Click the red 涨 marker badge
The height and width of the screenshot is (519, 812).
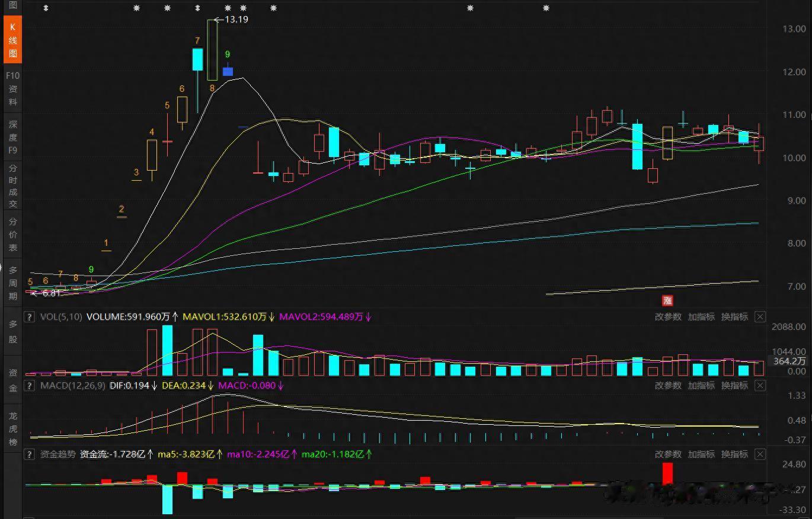click(668, 300)
